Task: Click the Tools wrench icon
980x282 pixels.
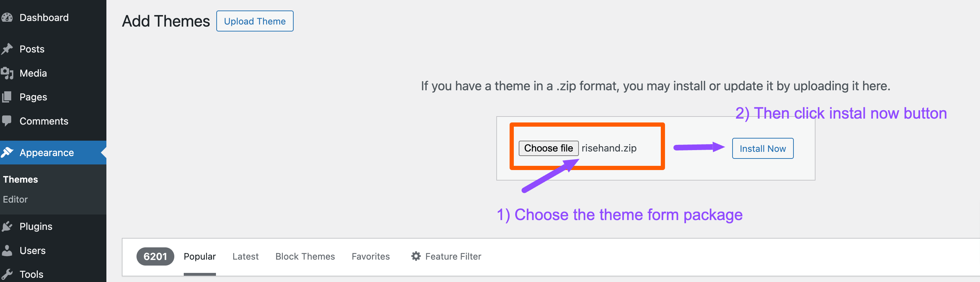Action: point(7,274)
